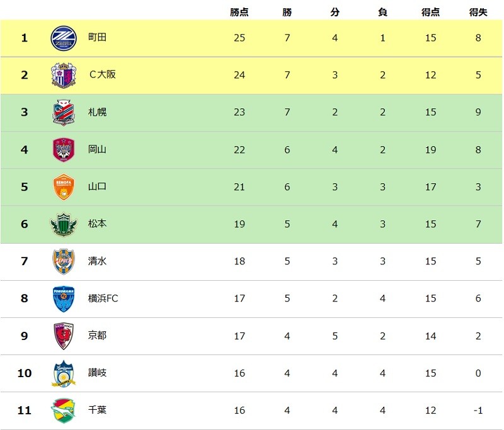
Task: Click the Kyoto club crest icon
Action: coord(63,336)
